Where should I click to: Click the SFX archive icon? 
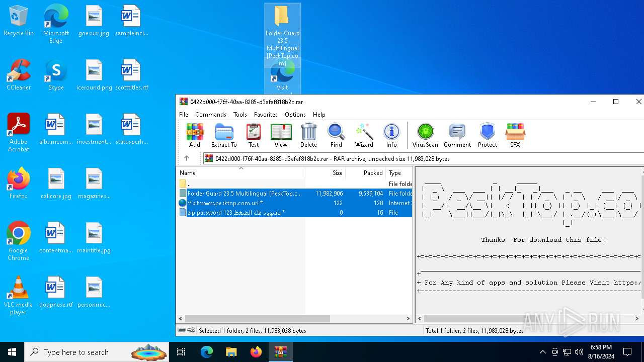515,135
